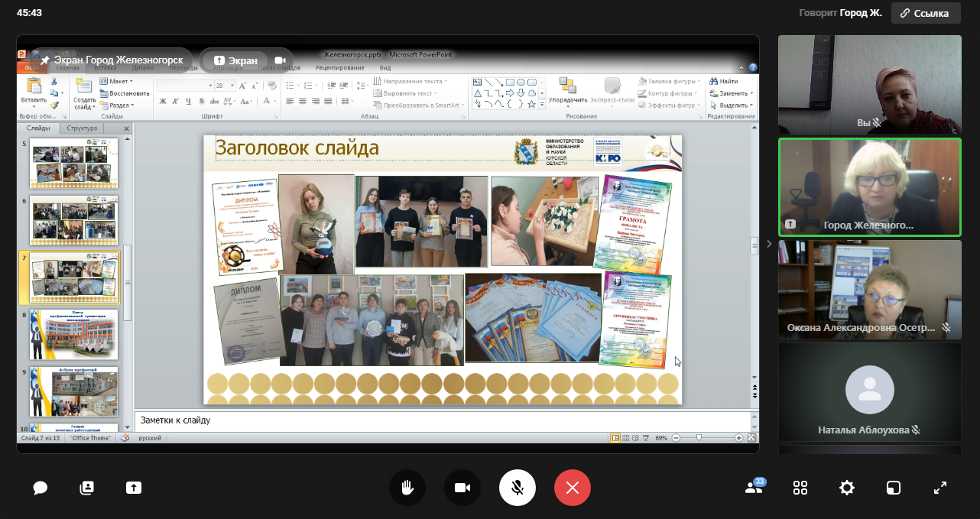Open the Выделить select dropdown
The width and height of the screenshot is (980, 519).
coord(732,105)
